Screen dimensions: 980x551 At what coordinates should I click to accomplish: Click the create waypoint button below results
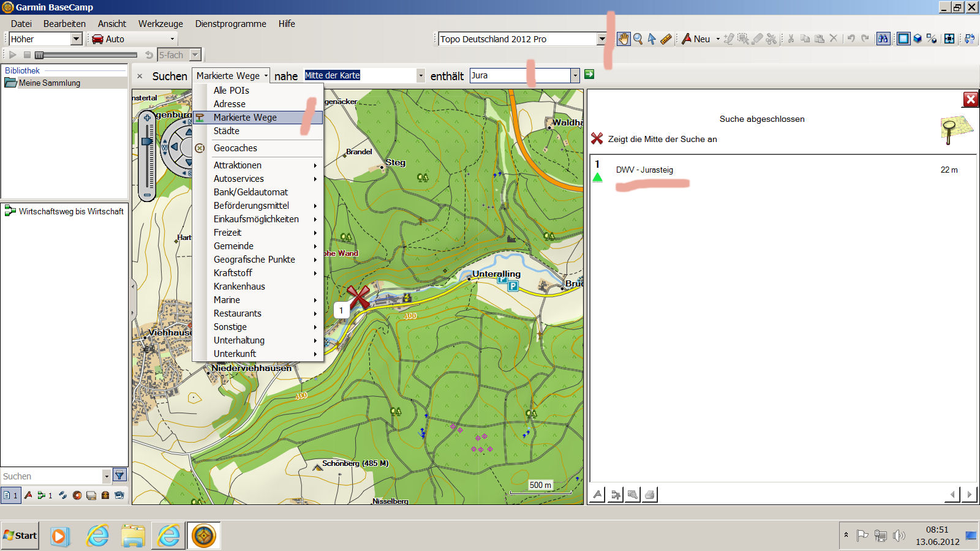598,494
